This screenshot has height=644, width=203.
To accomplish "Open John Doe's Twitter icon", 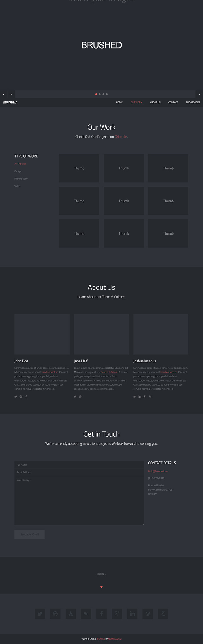I will [16, 396].
